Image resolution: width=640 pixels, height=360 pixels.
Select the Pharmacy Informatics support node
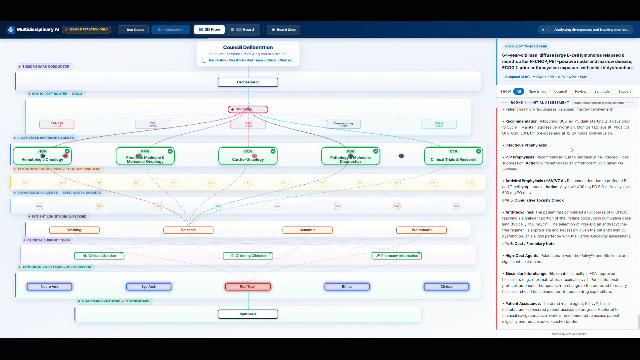click(x=397, y=256)
